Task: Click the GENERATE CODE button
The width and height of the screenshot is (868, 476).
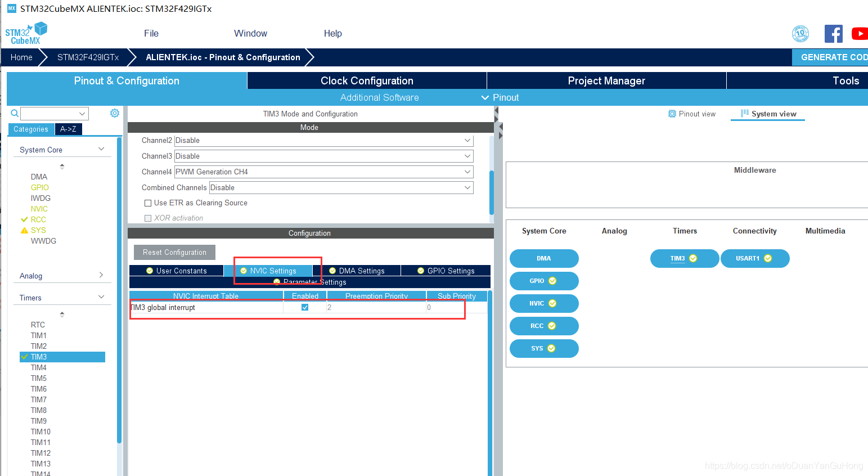Action: pyautogui.click(x=830, y=57)
